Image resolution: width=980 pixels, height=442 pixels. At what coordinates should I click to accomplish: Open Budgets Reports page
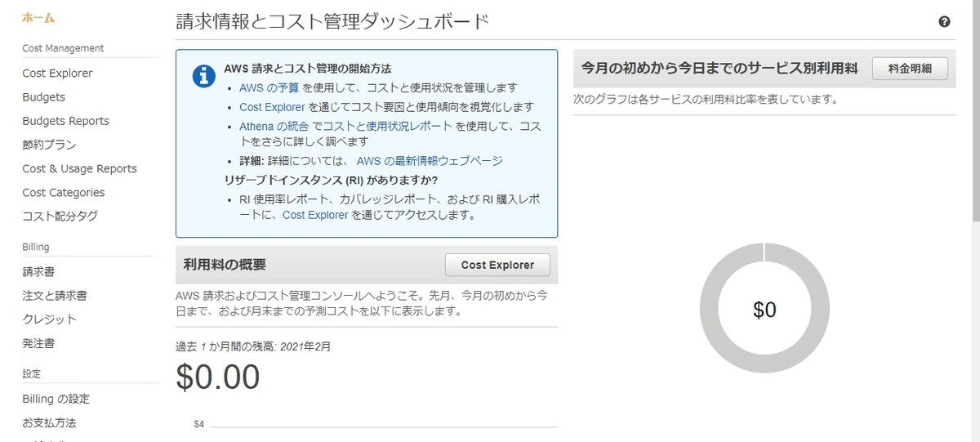click(65, 121)
